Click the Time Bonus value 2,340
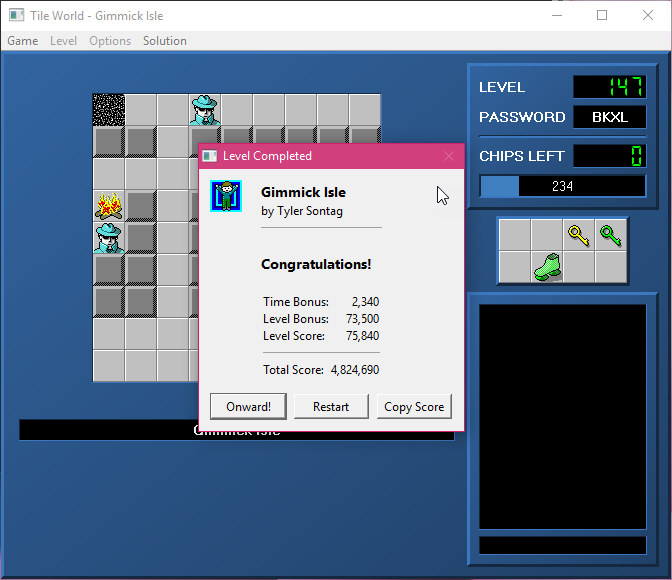Image resolution: width=672 pixels, height=580 pixels. coord(366,302)
